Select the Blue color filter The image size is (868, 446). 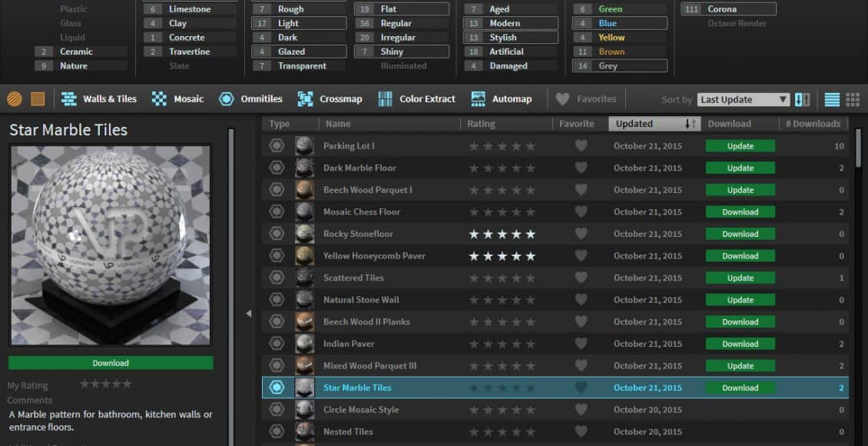tap(620, 23)
